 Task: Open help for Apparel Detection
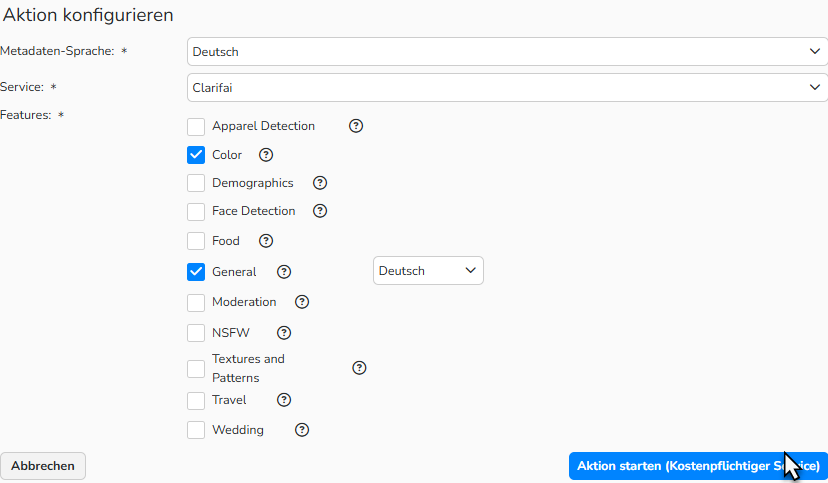click(356, 126)
